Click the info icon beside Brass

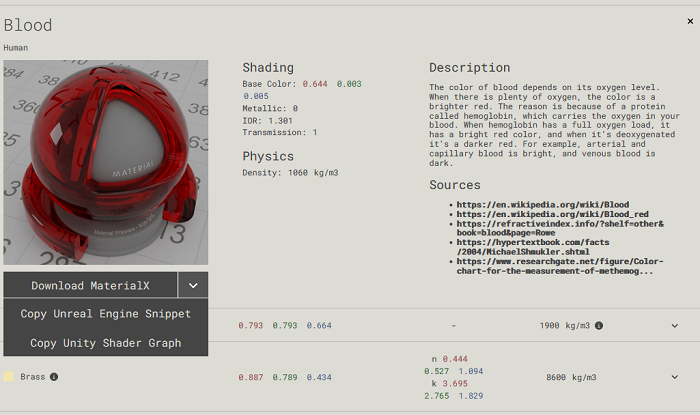(54, 377)
